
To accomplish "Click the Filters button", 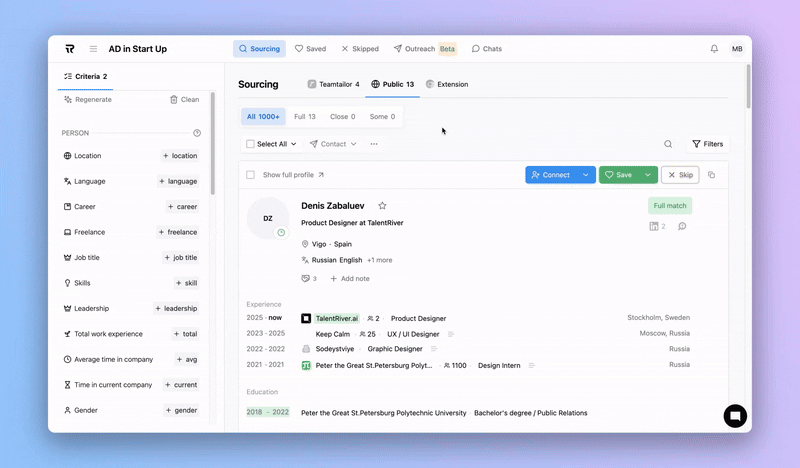I will (707, 144).
